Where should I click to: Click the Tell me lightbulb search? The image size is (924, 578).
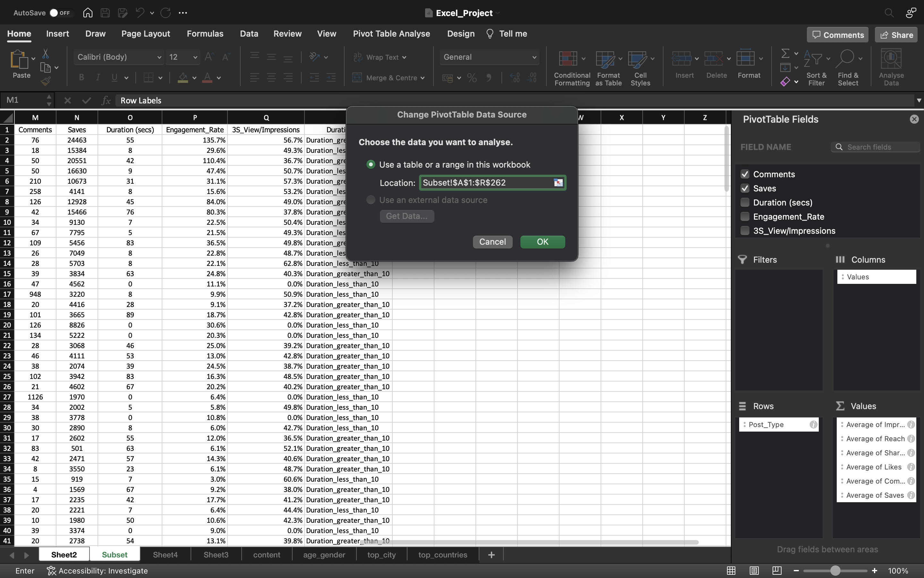506,34
